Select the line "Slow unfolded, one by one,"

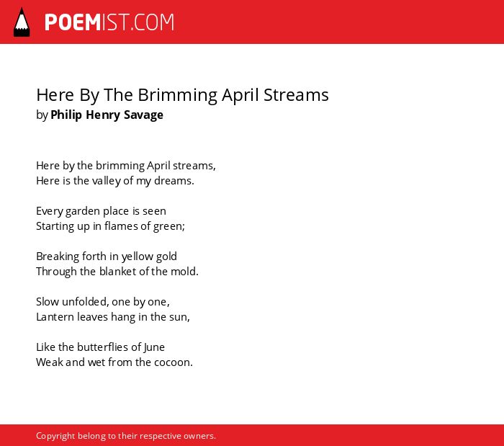point(103,302)
